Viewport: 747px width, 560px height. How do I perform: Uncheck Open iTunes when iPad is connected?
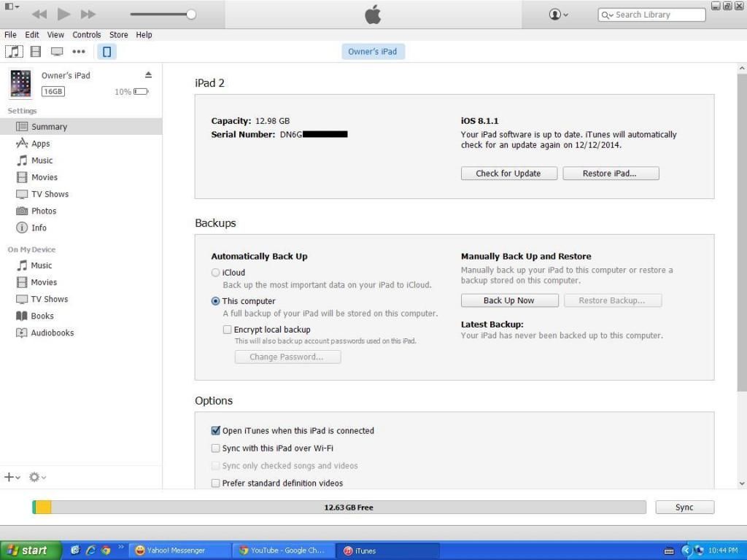coord(216,431)
